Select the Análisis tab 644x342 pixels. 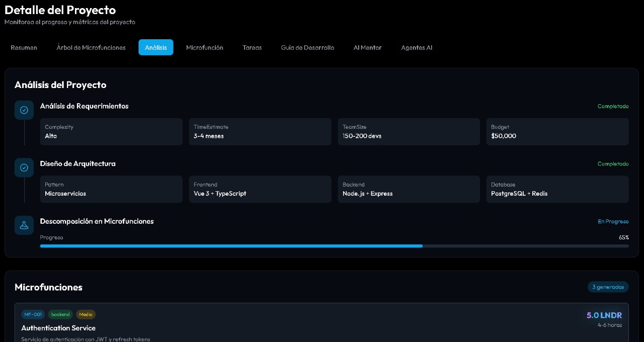(156, 47)
